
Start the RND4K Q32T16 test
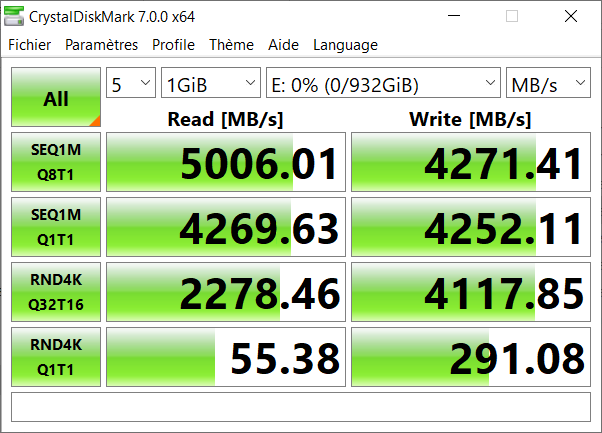click(x=56, y=292)
